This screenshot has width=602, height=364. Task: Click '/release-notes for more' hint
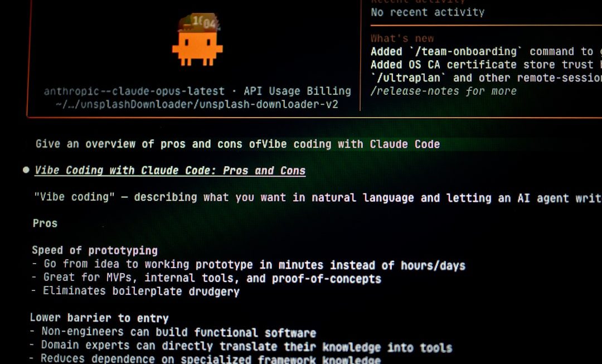tap(444, 91)
